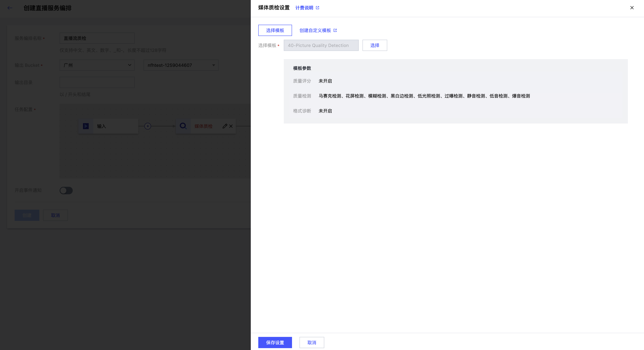Open the 广州 region dropdown

[x=97, y=65]
